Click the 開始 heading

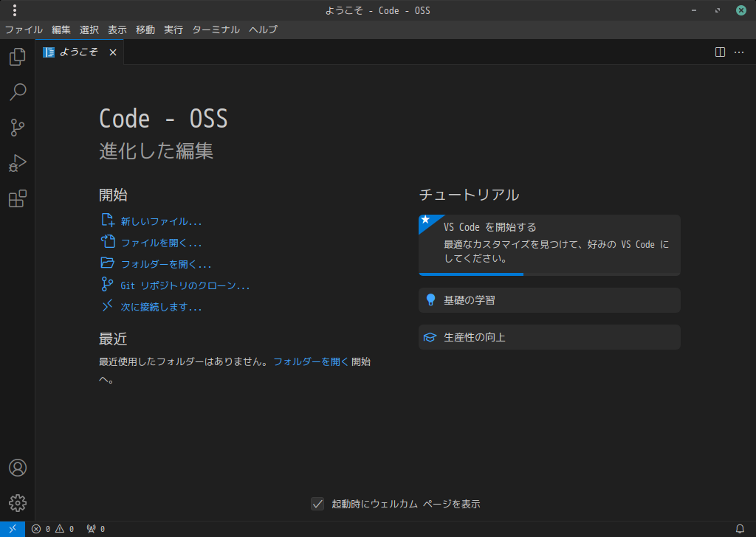pyautogui.click(x=113, y=195)
